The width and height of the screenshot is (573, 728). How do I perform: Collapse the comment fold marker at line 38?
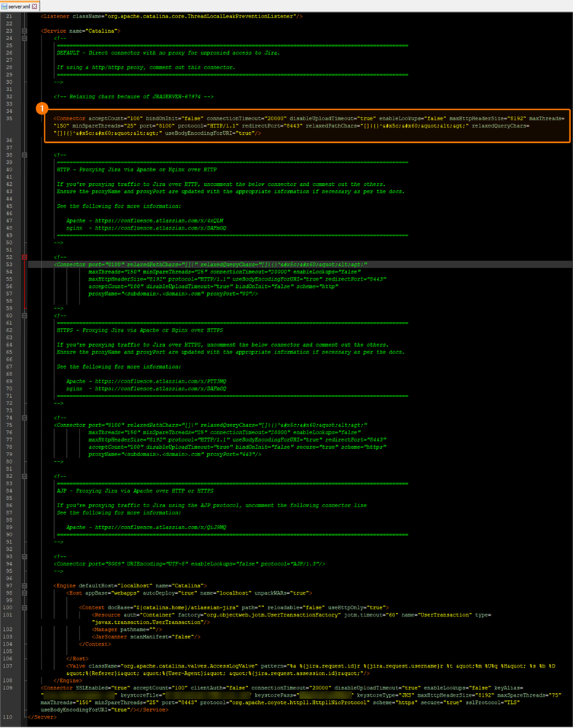[25, 155]
